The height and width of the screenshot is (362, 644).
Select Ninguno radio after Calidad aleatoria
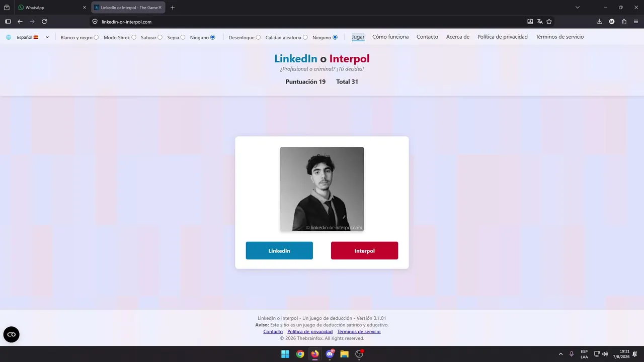(335, 37)
